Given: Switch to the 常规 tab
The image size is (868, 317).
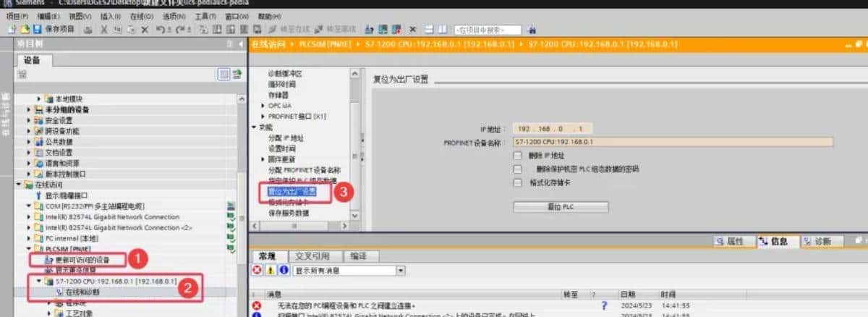Looking at the screenshot, I should (268, 256).
